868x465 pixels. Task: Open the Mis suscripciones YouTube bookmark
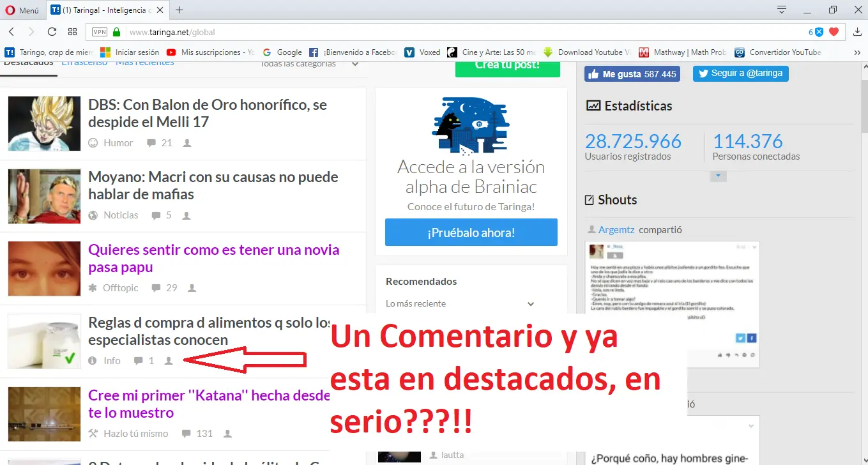pos(210,52)
